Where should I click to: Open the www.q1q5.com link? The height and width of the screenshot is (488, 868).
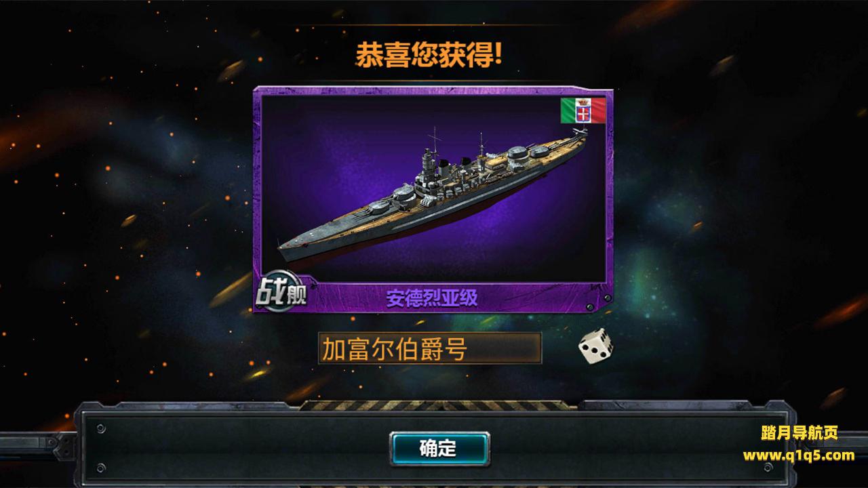click(x=799, y=455)
